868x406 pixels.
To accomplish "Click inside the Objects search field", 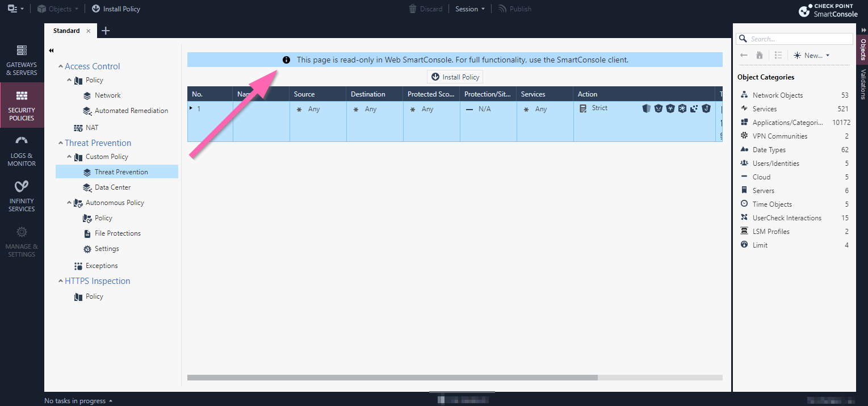I will (x=794, y=39).
